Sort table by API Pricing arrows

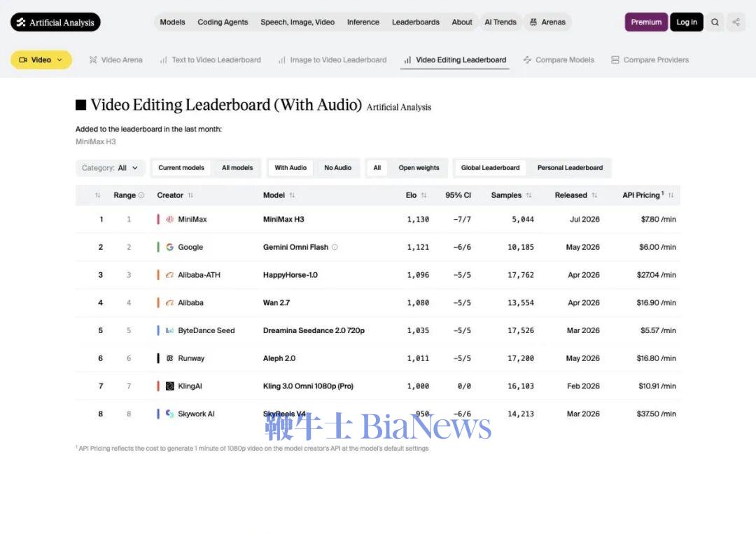tap(671, 195)
